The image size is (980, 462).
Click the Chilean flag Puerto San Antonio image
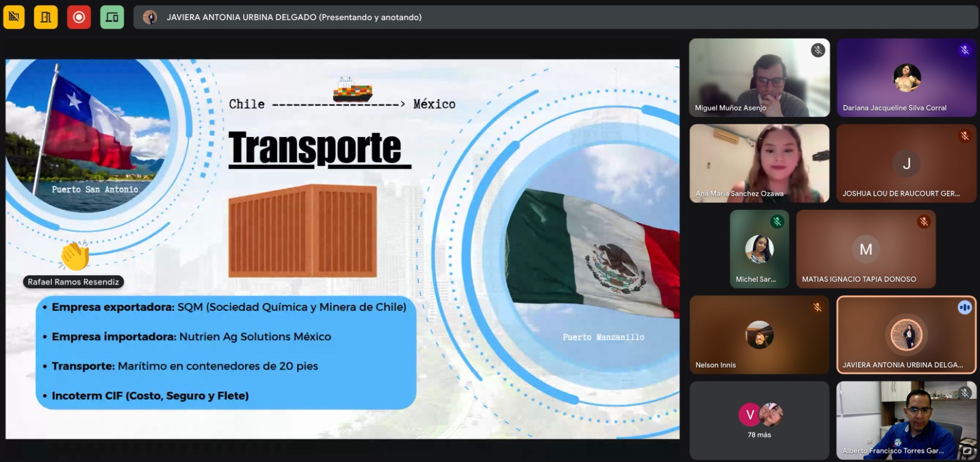[89, 136]
